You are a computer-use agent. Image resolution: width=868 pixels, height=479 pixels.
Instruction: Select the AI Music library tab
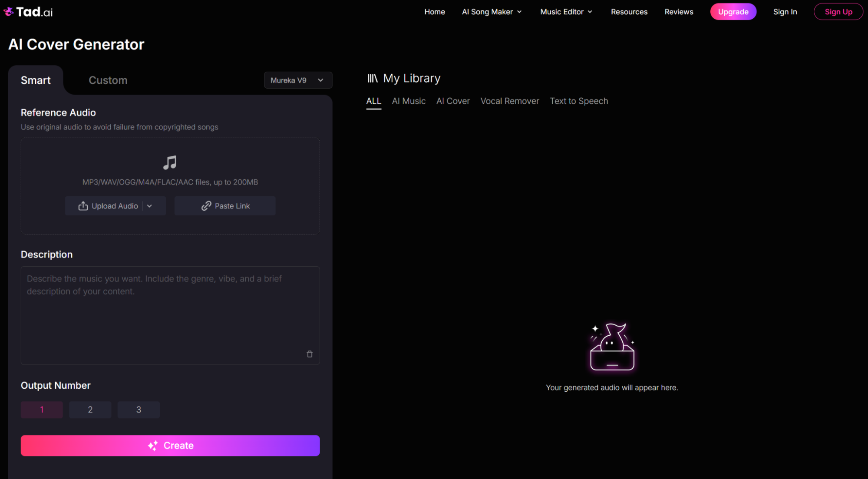(x=409, y=101)
